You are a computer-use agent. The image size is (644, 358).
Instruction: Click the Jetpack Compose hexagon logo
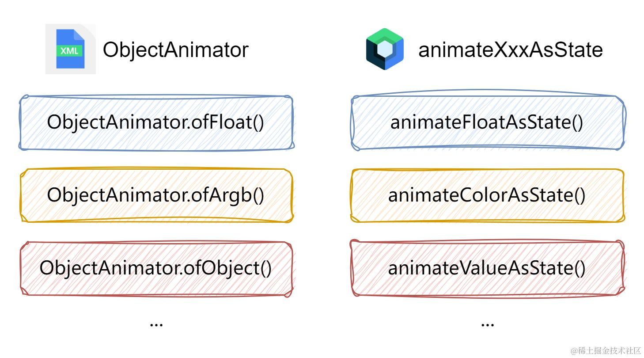point(385,49)
